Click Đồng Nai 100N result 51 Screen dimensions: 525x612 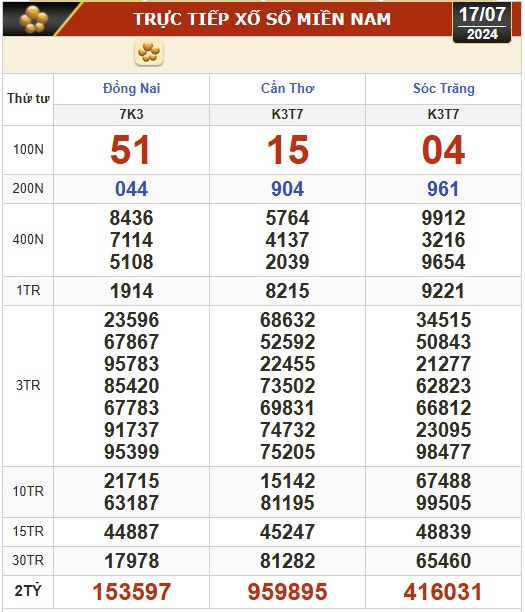130,150
